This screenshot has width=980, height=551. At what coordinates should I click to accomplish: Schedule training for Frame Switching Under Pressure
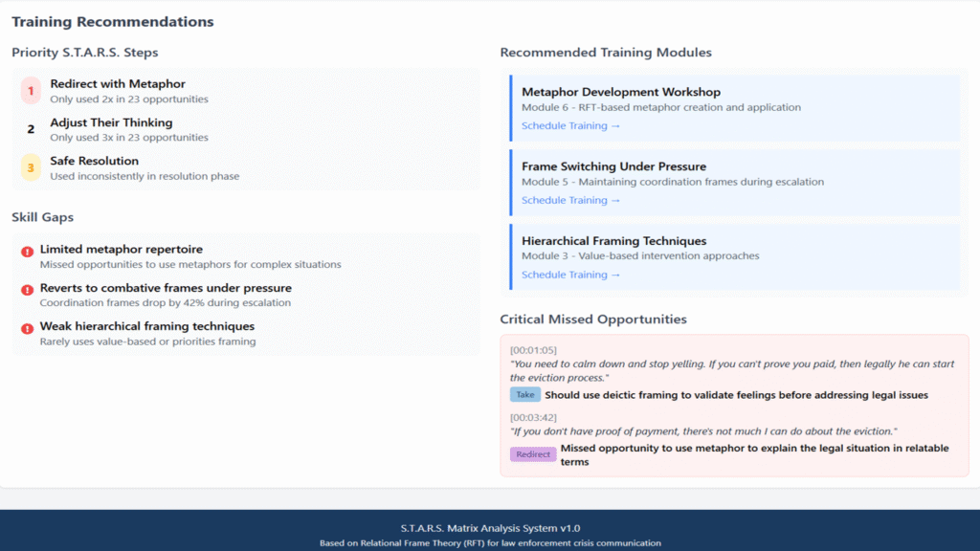pyautogui.click(x=570, y=201)
